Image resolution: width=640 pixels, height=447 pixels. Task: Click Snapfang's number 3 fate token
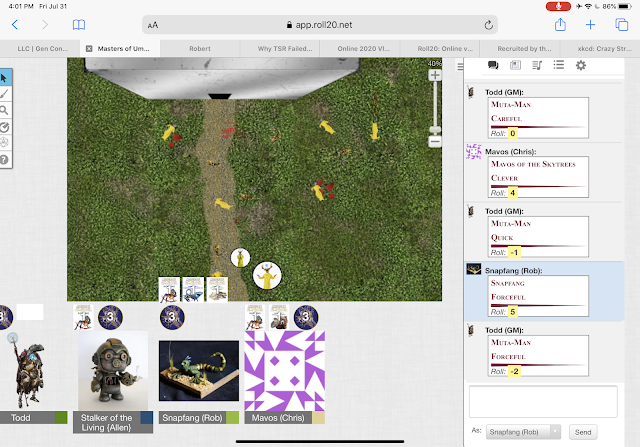click(x=172, y=317)
